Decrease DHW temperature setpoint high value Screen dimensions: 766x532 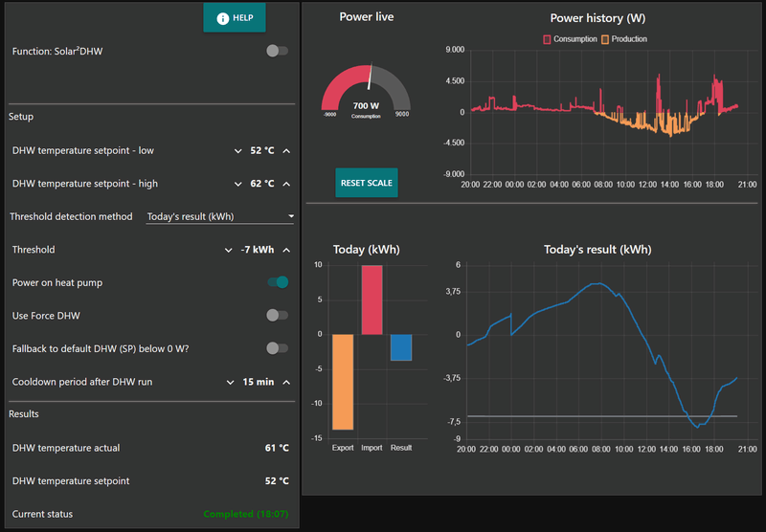[x=237, y=184]
